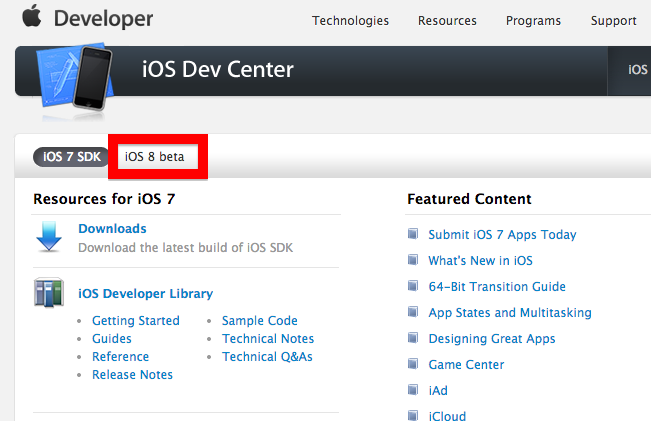Open the Getting Started link
This screenshot has width=651, height=421.
pos(136,321)
